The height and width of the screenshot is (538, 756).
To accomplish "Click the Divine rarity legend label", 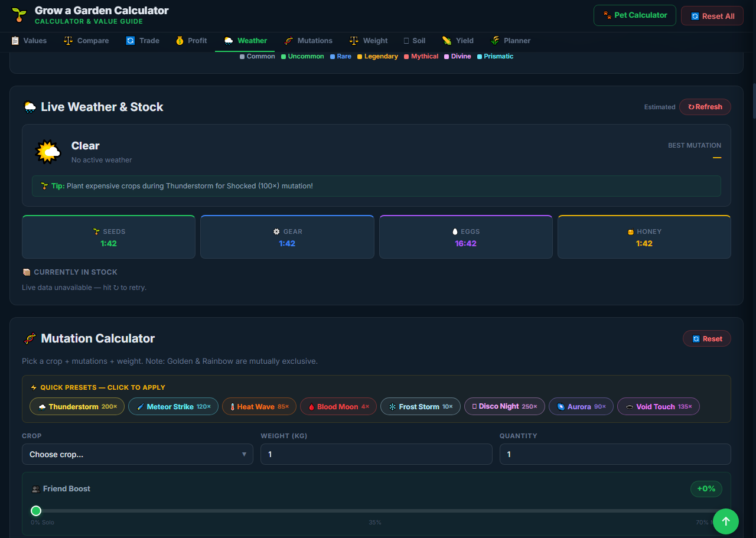I will click(x=458, y=56).
